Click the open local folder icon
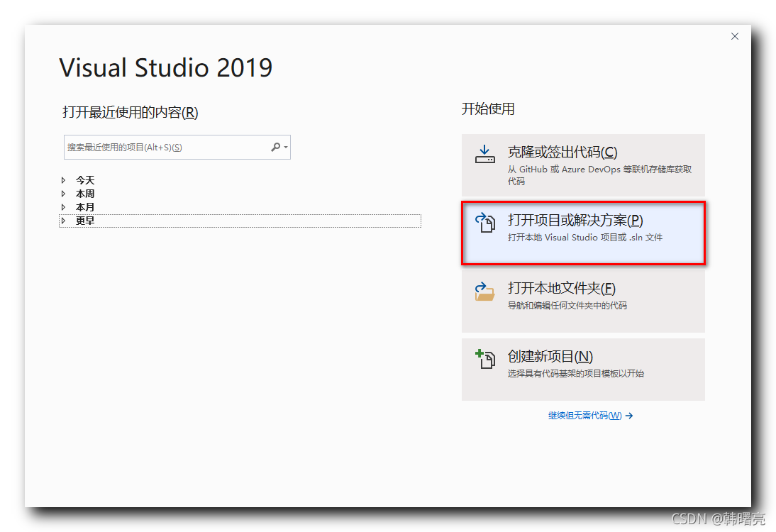Screen dimensions: 776x532 point(484,291)
